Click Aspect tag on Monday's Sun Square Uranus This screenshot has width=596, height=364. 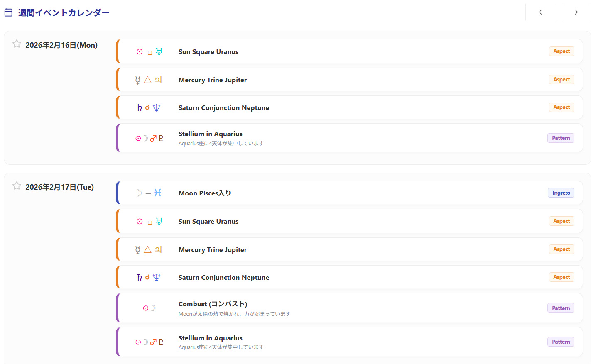[561, 51]
